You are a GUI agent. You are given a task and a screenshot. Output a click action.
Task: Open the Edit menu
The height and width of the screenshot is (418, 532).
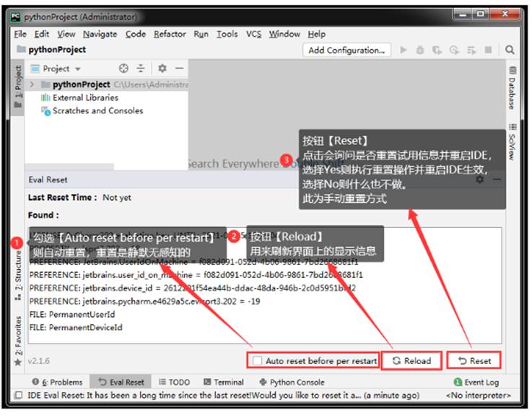(42, 34)
